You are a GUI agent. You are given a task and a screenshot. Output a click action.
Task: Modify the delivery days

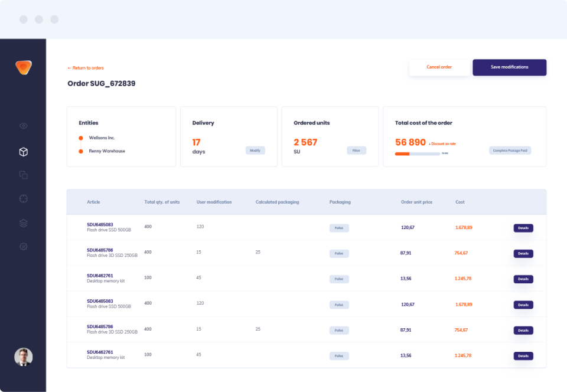(255, 151)
